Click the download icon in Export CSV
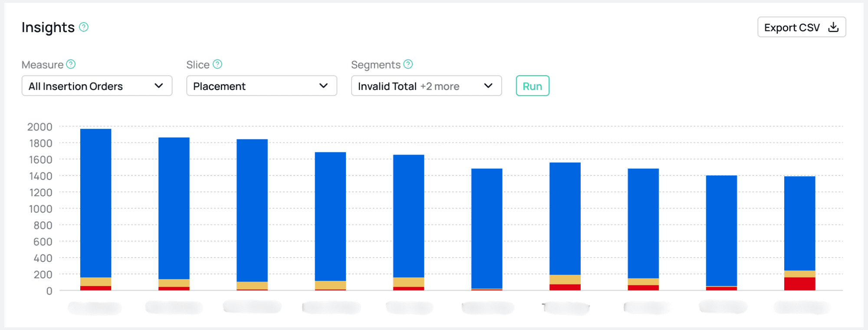 pyautogui.click(x=833, y=26)
